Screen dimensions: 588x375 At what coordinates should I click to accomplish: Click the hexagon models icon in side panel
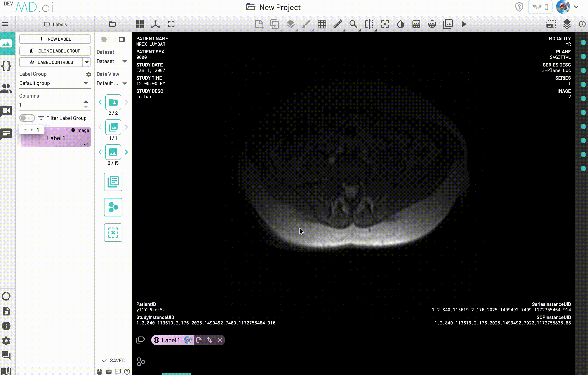[x=113, y=207]
